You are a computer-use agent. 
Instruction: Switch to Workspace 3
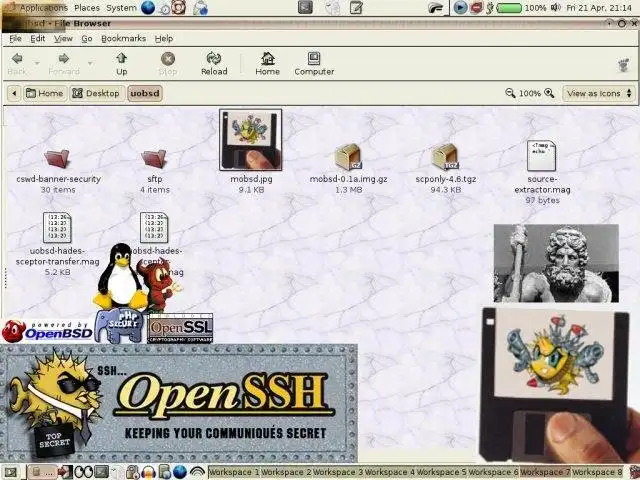tap(338, 472)
